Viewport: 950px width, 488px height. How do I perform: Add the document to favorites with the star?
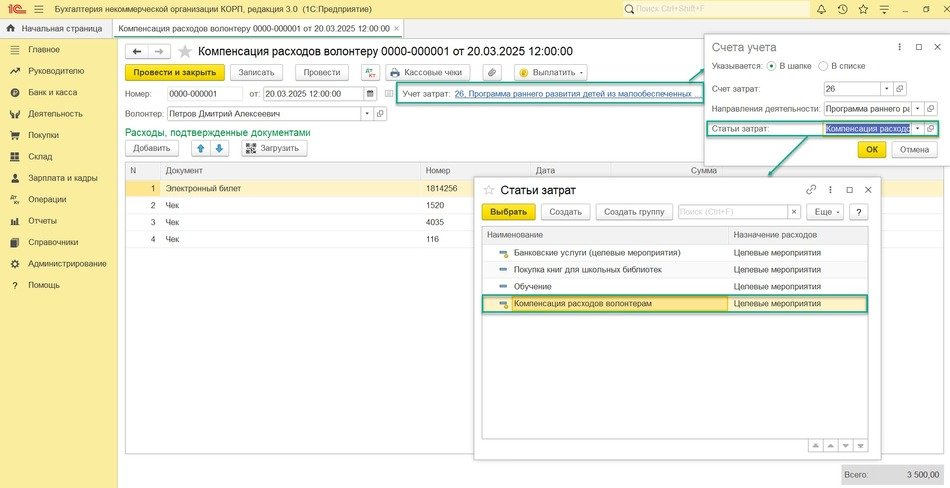(185, 51)
